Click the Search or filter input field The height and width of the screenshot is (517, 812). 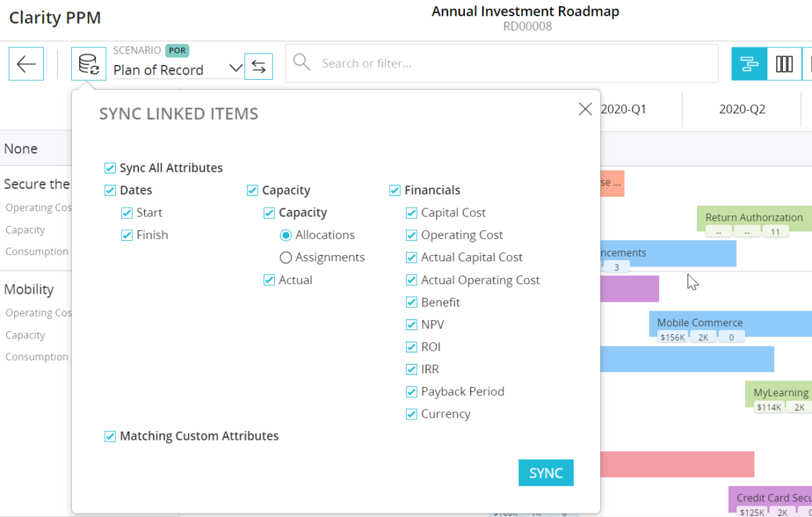coord(501,62)
